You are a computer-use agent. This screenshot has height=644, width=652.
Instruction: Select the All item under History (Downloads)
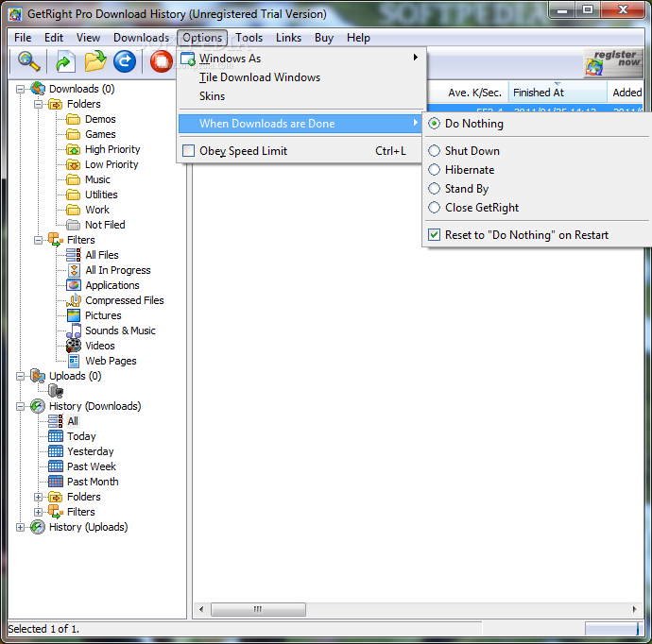(x=73, y=421)
